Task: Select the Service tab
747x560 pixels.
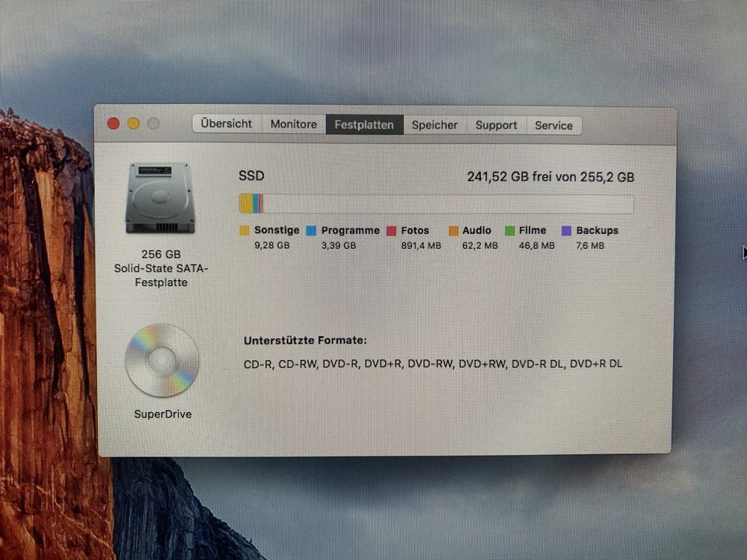Action: 553,124
